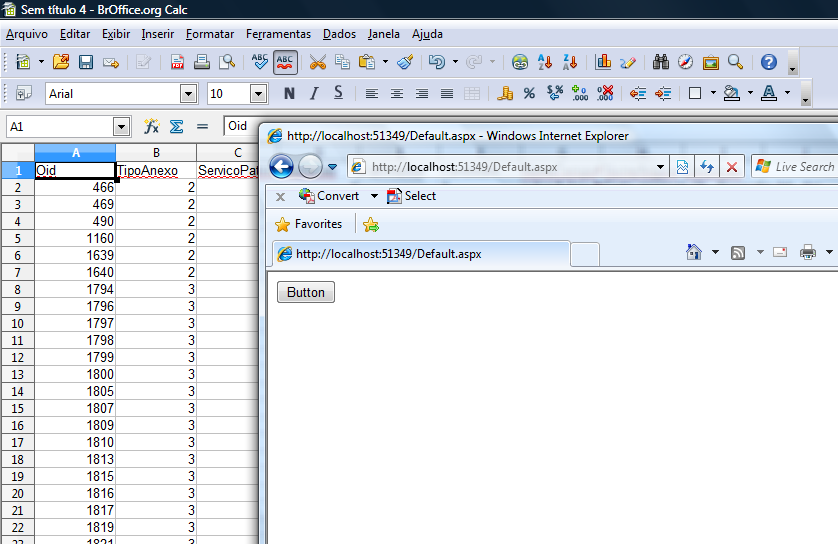The height and width of the screenshot is (544, 838).
Task: Toggle AutoSpellcheck button
Action: pos(285,62)
